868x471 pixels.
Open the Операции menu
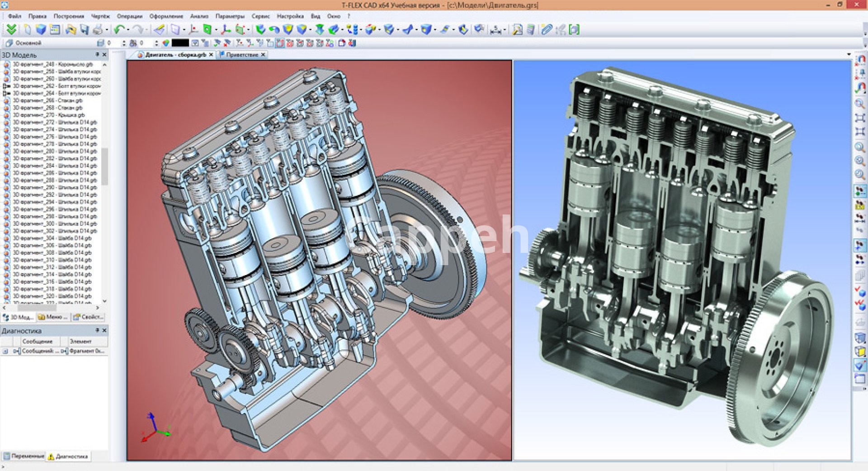tap(129, 16)
